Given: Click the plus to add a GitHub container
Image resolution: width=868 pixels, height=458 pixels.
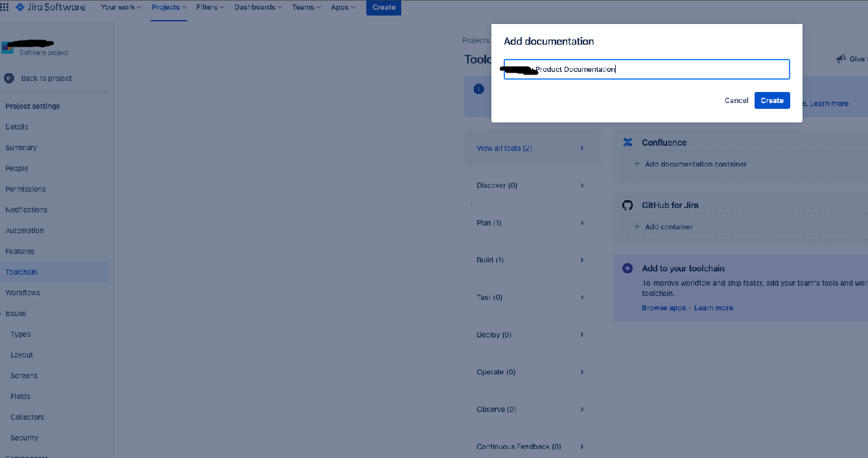Looking at the screenshot, I should [637, 227].
